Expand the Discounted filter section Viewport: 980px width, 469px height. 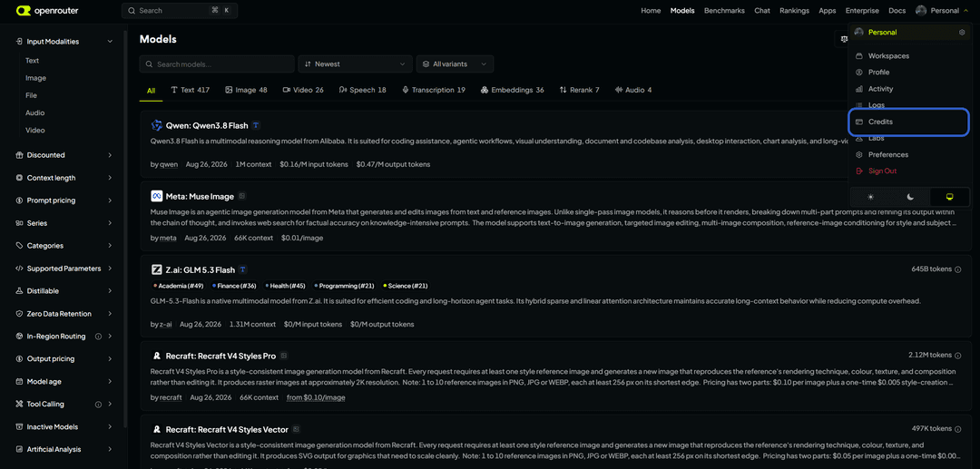pos(64,155)
